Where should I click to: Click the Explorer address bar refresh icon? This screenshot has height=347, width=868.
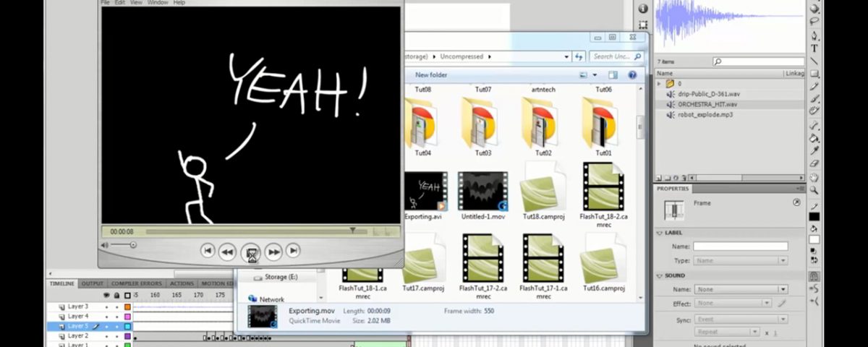click(x=579, y=56)
